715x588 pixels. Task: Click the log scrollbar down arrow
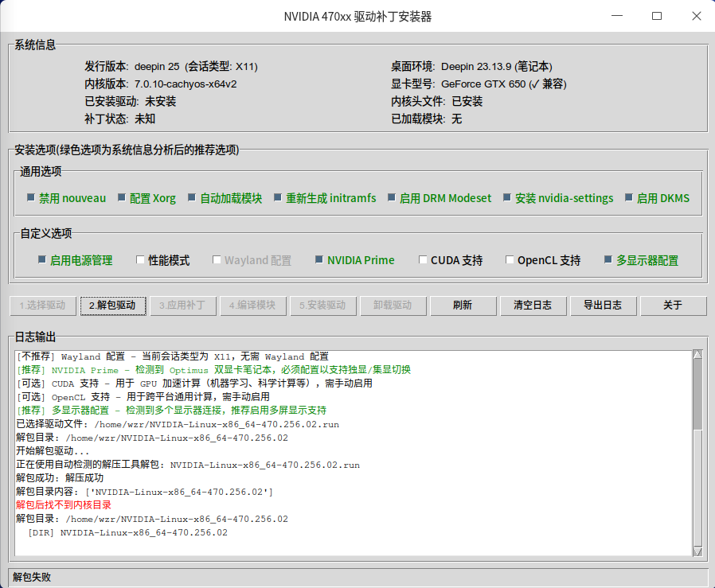[697, 551]
